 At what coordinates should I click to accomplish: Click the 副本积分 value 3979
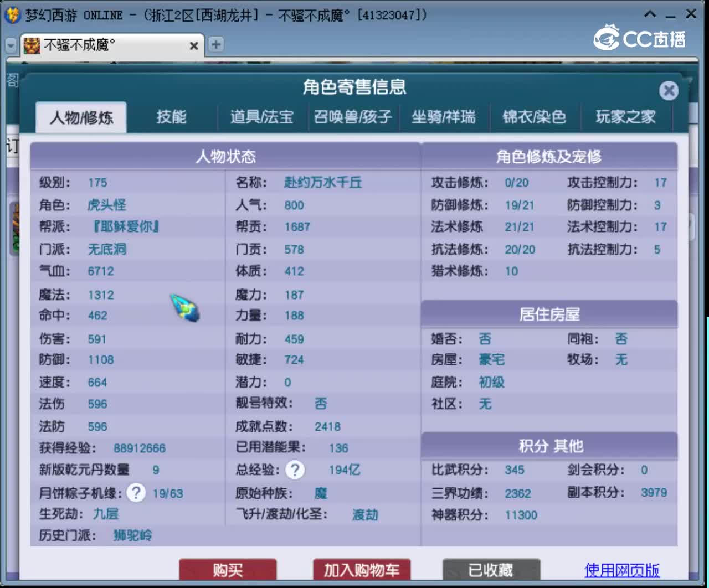pos(654,492)
